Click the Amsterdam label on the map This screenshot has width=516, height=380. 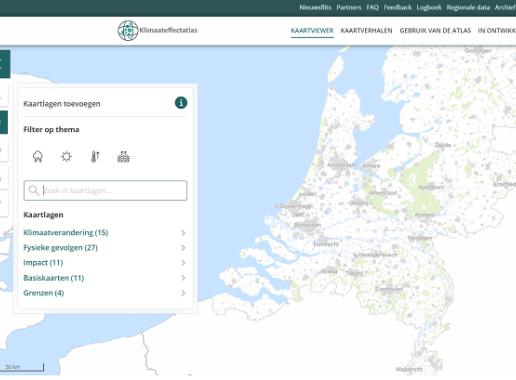point(342,165)
